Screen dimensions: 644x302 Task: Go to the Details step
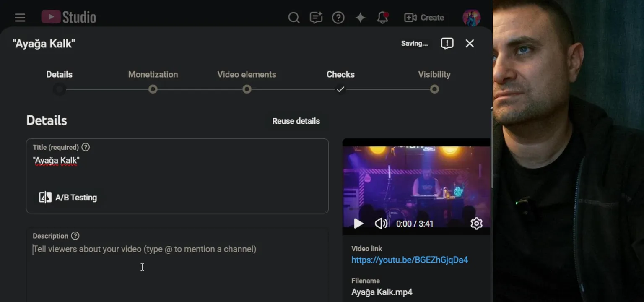coord(59,75)
